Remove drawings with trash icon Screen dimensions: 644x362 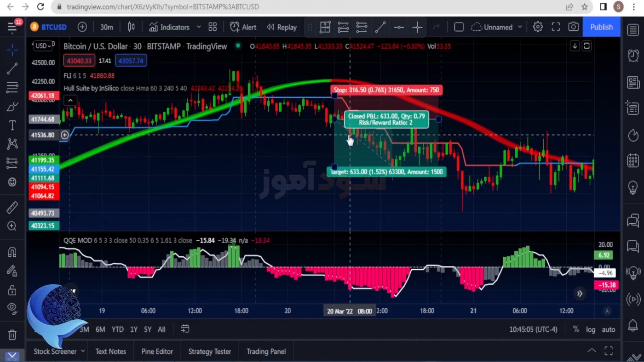[x=12, y=335]
